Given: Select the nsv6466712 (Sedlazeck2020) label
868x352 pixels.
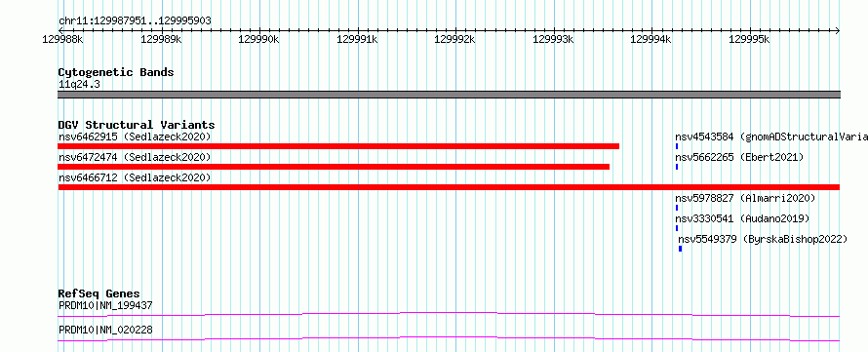Looking at the screenshot, I should (x=135, y=177).
